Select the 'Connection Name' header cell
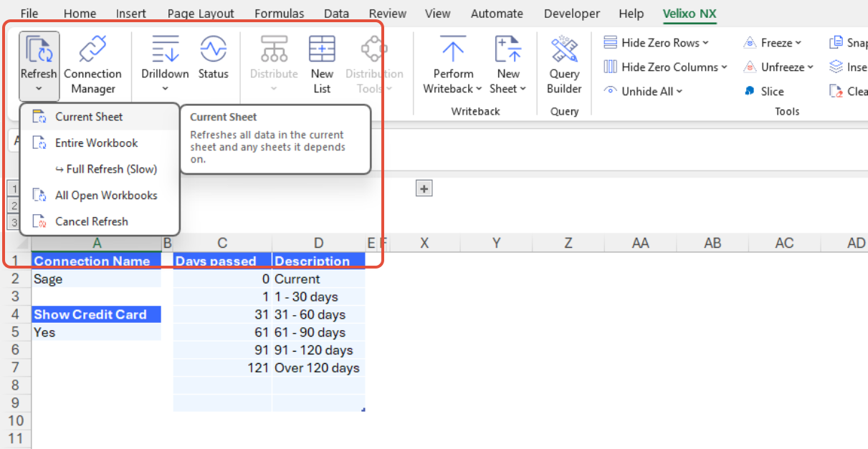The image size is (868, 449). click(96, 261)
